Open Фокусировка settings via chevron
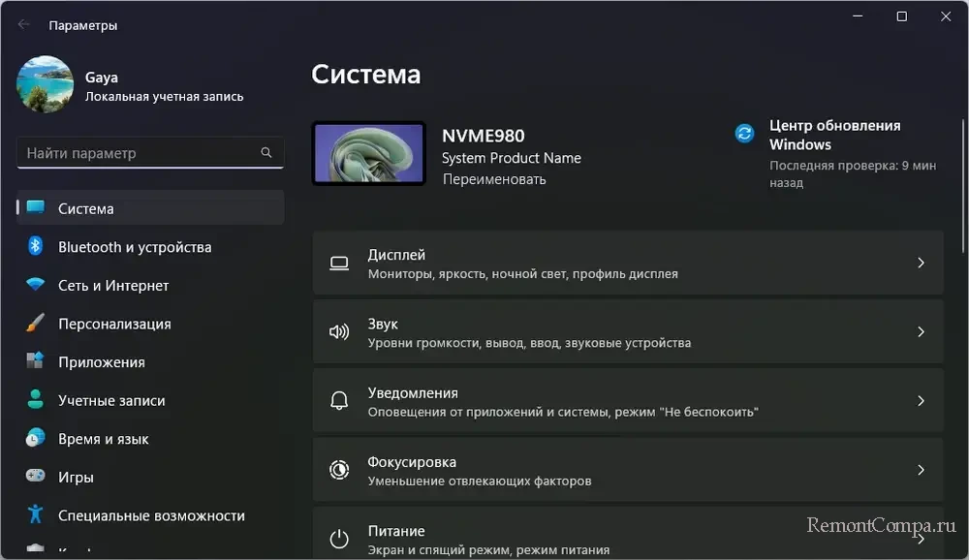The width and height of the screenshot is (969, 560). (x=921, y=470)
